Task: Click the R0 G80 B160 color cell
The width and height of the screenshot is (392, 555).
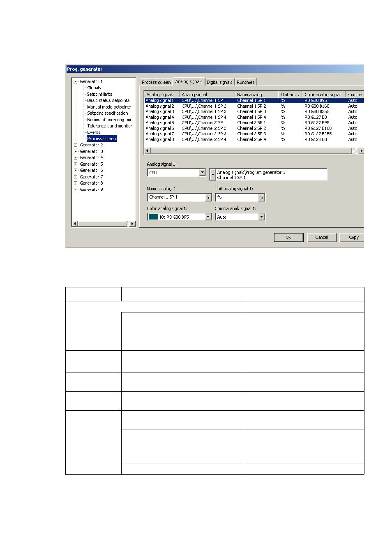Action: point(317,106)
